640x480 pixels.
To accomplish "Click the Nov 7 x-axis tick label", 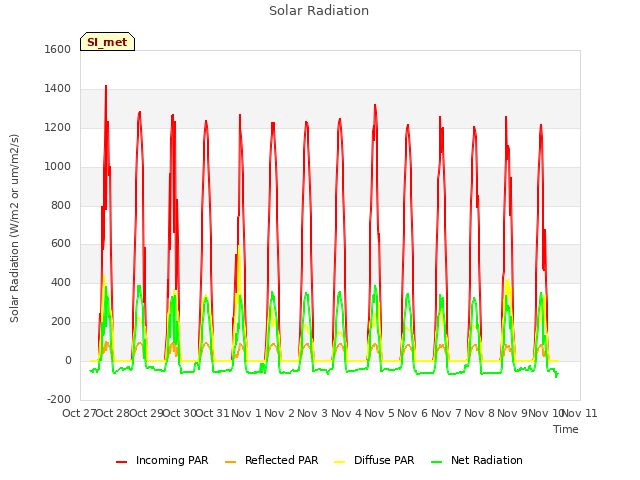I will [x=446, y=413].
